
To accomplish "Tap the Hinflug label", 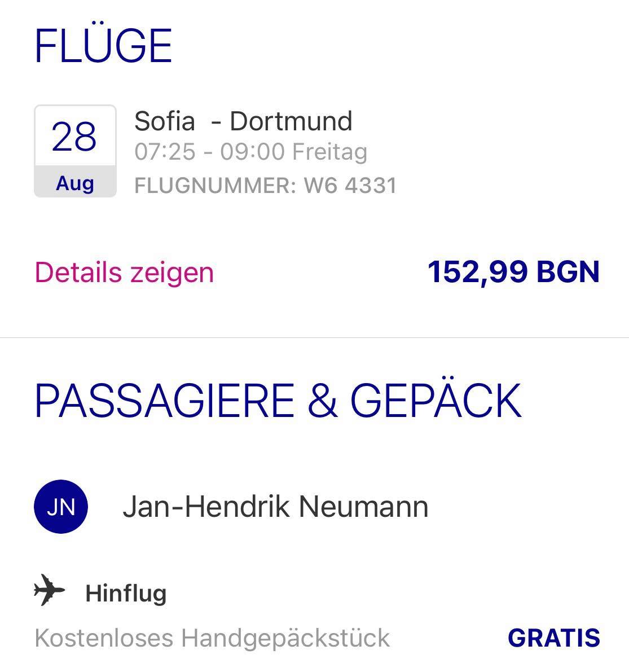I will point(126,594).
